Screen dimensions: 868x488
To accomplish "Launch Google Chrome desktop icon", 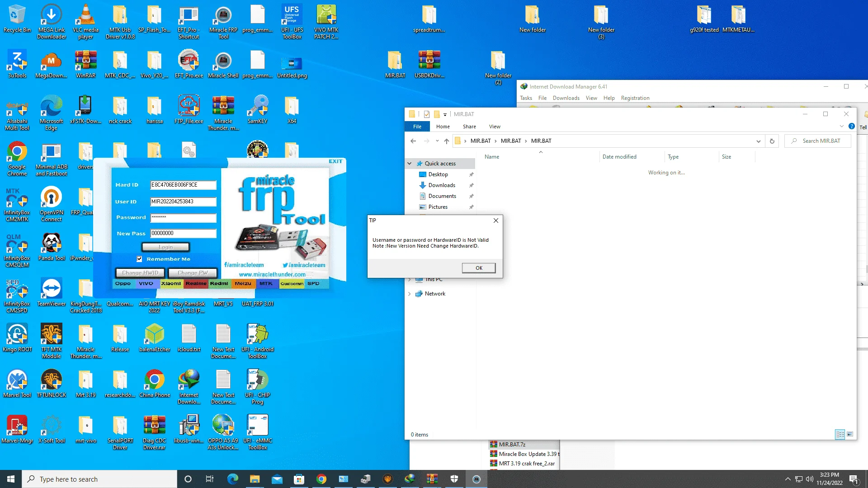I will [x=17, y=158].
